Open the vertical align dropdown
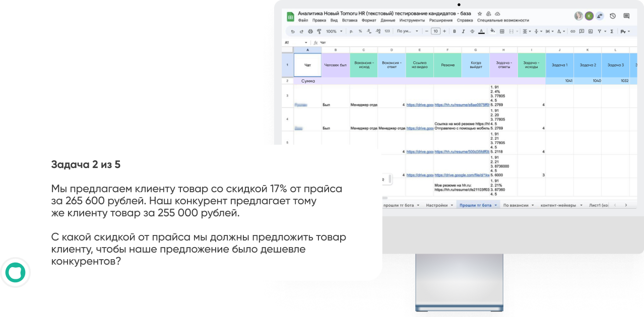 [x=539, y=31]
